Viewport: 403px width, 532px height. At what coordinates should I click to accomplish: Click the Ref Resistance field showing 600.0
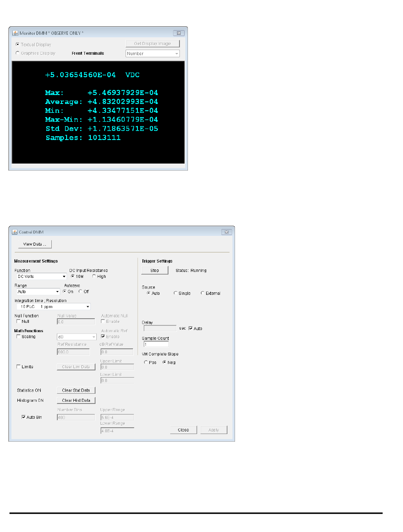tap(73, 352)
